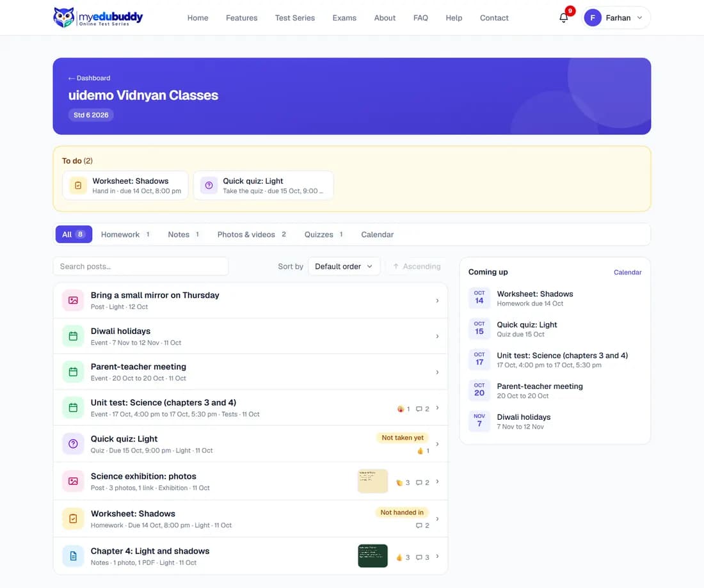704x588 pixels.
Task: Click To do Worksheet: Shadows card icon
Action: click(x=78, y=186)
